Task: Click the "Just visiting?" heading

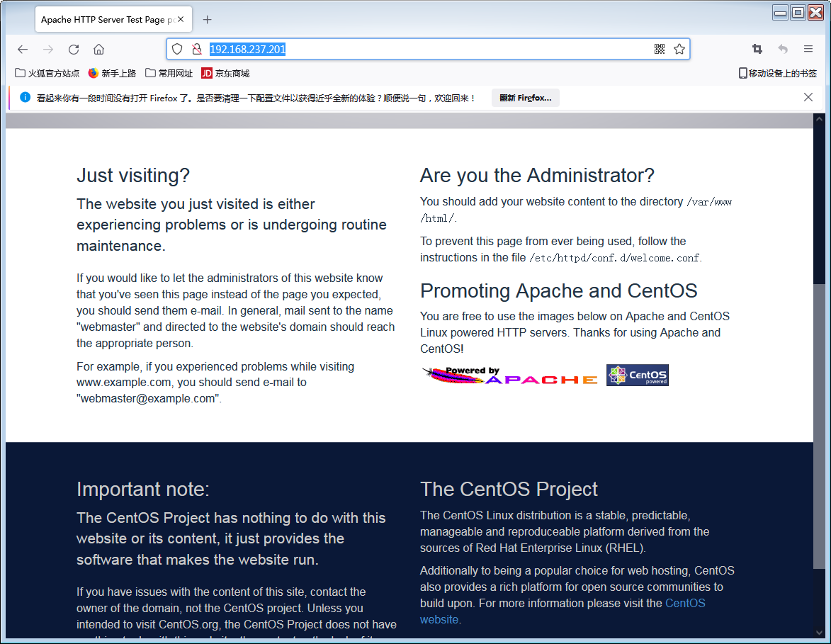Action: [133, 176]
